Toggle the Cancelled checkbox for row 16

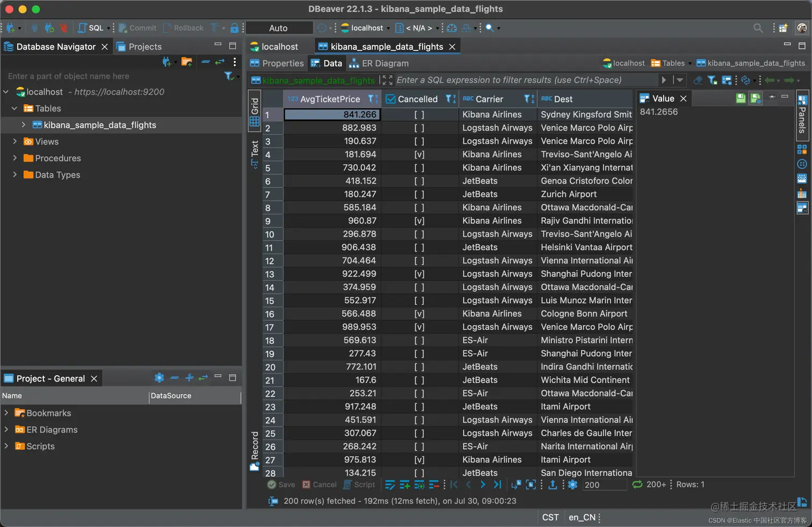(x=419, y=314)
